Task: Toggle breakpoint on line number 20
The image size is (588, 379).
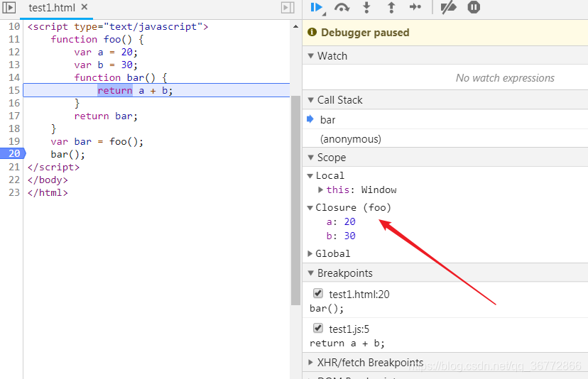Action: coord(13,154)
